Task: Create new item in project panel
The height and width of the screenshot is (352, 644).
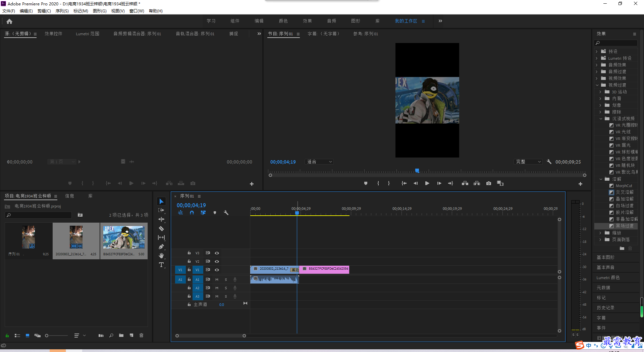Action: [131, 335]
